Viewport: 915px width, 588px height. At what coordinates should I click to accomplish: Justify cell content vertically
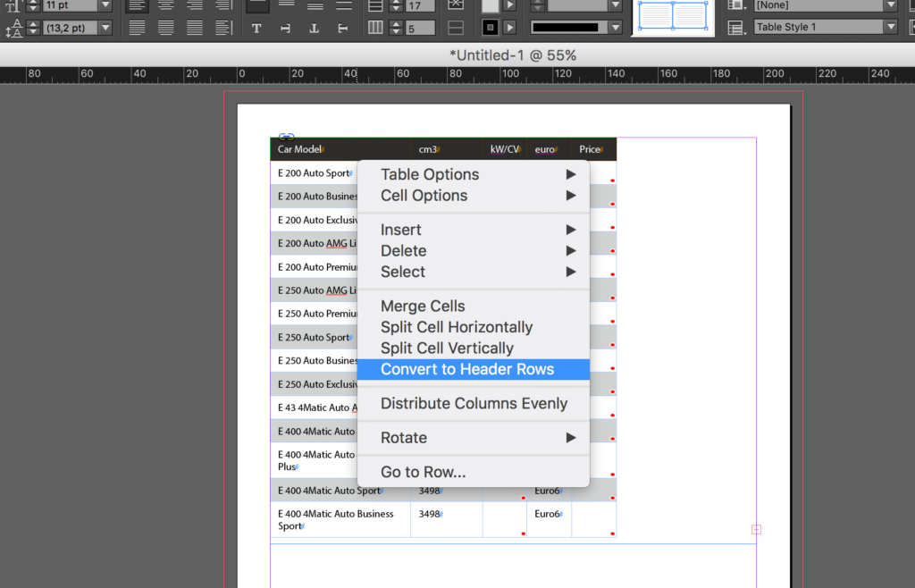click(x=342, y=7)
